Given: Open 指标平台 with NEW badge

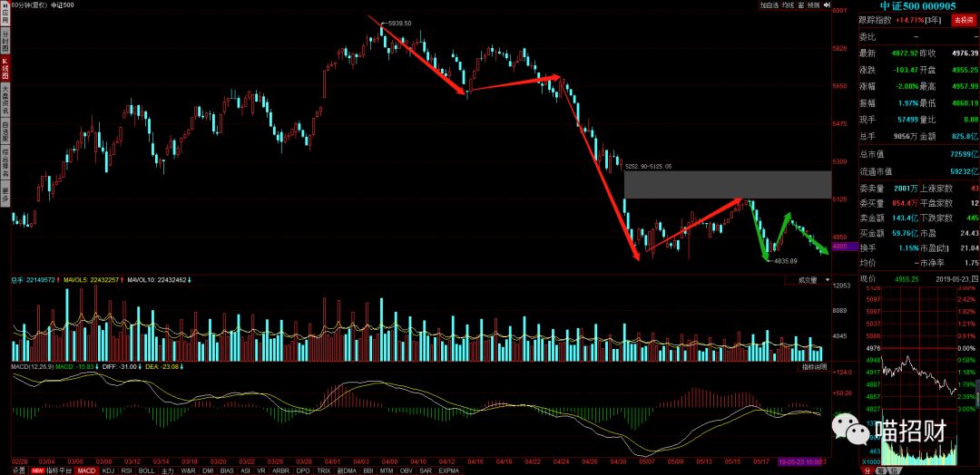Looking at the screenshot, I should click(53, 470).
